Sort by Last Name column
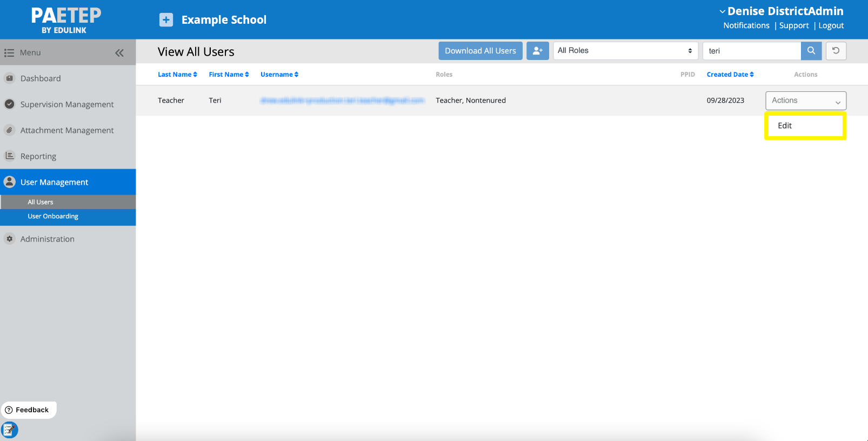Viewport: 868px width, 441px height. tap(177, 75)
